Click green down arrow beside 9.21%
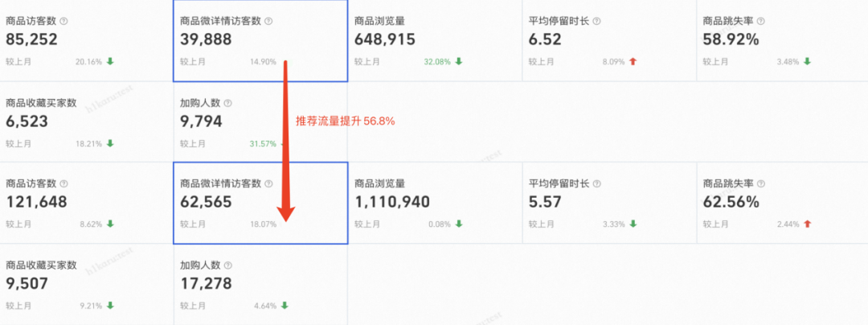The width and height of the screenshot is (868, 325). [110, 305]
